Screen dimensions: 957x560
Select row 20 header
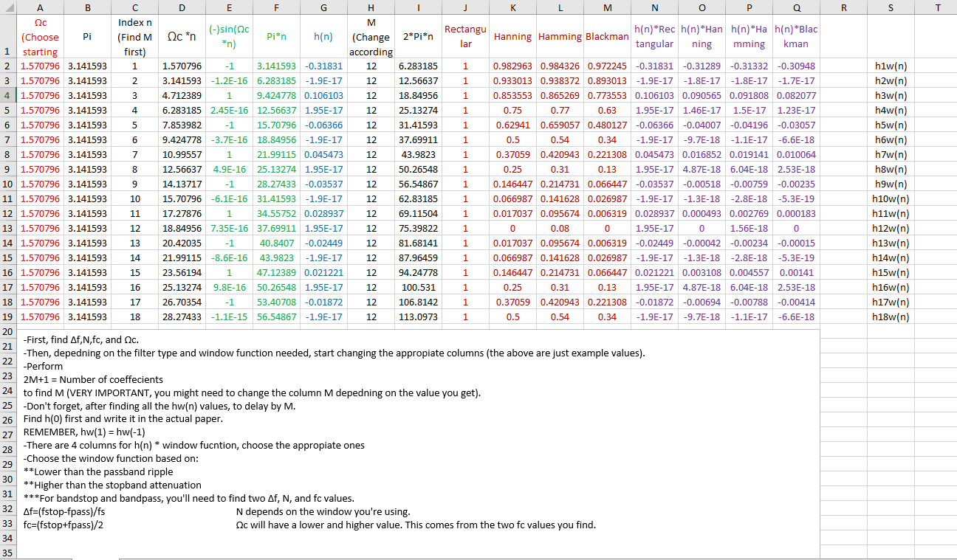[x=7, y=331]
